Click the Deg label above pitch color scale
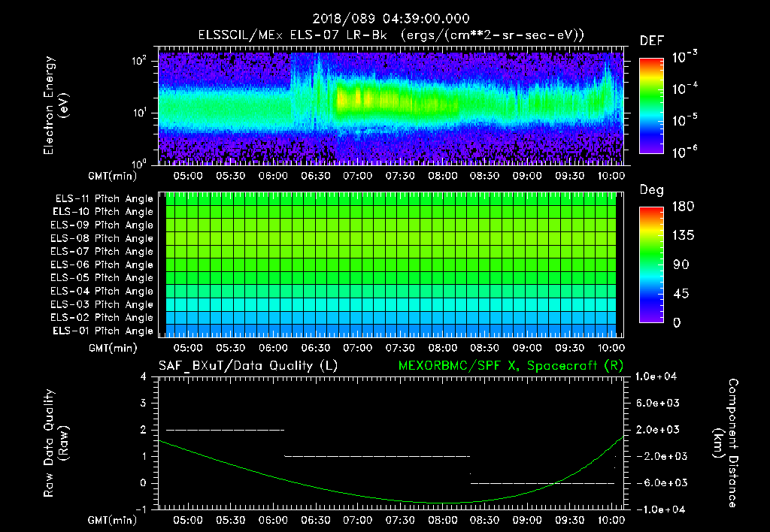 (x=652, y=190)
